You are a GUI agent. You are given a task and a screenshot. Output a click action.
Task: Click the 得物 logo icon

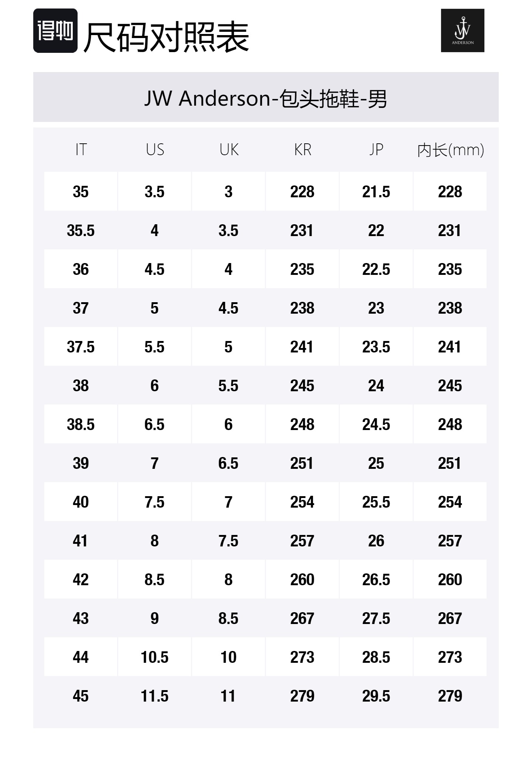pos(55,31)
